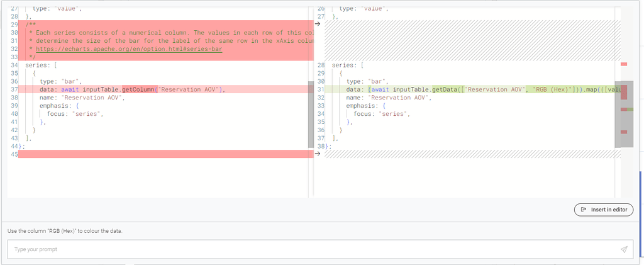Screen dimensions: 644x265
Task: Click "emphasis: {" on modified line 33
Action: 367,106
